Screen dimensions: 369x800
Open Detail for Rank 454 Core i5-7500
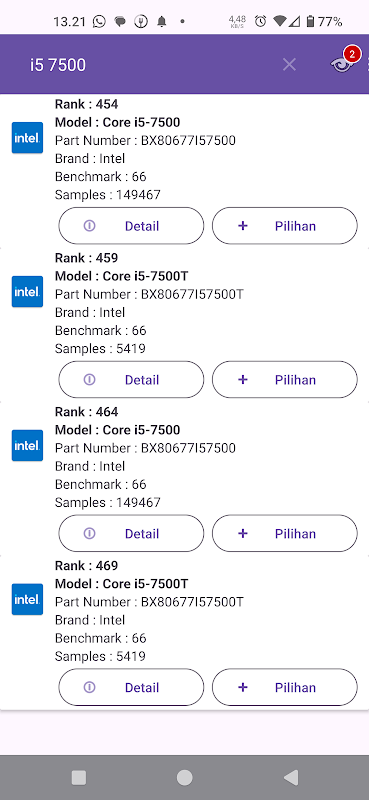click(x=131, y=226)
